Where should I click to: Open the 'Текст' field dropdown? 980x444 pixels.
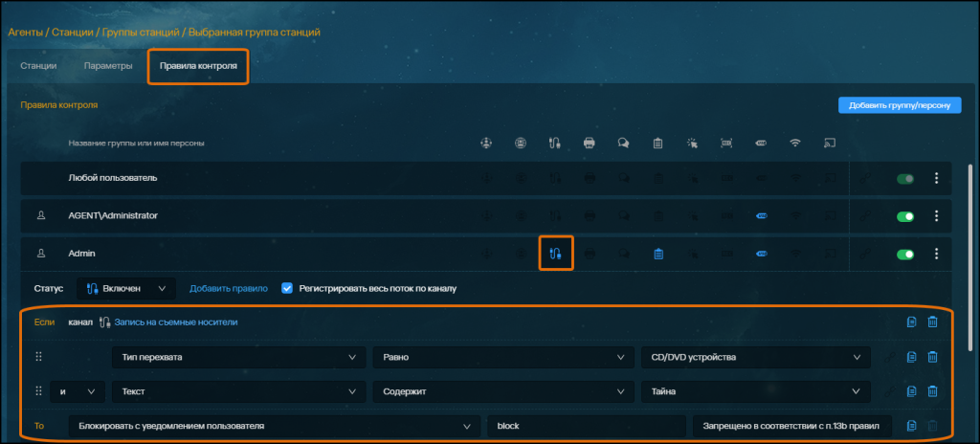(x=238, y=391)
